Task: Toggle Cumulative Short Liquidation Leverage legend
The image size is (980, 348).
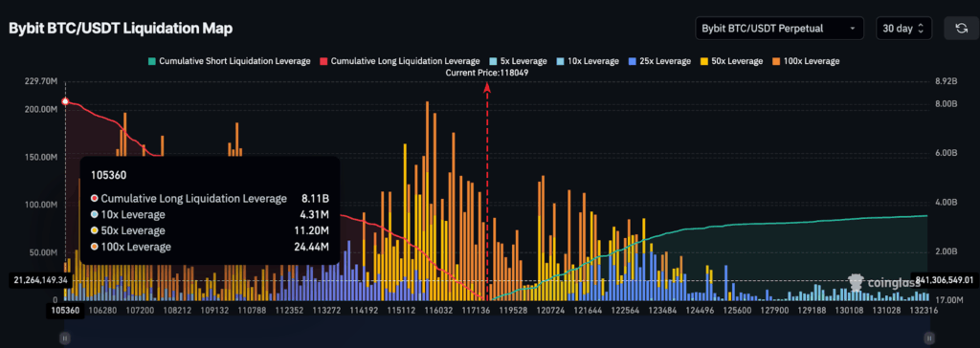Action: pyautogui.click(x=229, y=61)
